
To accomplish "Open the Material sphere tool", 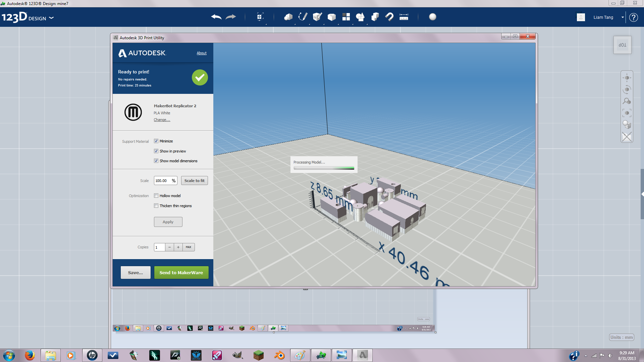I will [433, 17].
